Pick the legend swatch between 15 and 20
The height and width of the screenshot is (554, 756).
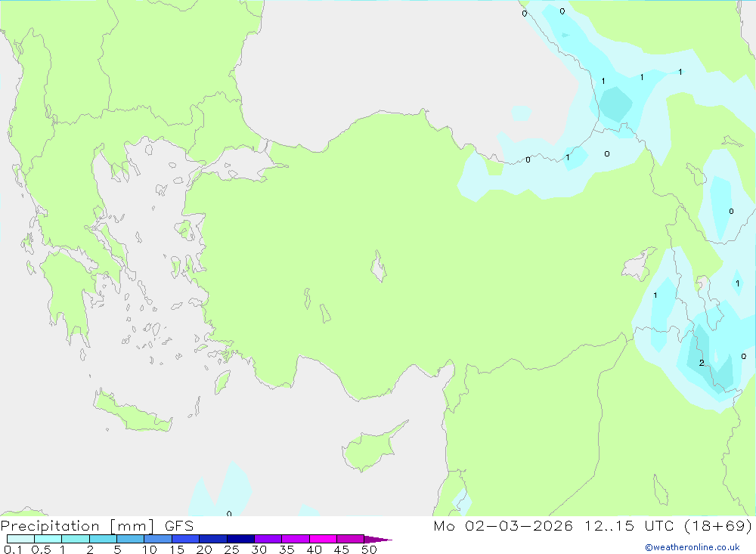(x=186, y=539)
